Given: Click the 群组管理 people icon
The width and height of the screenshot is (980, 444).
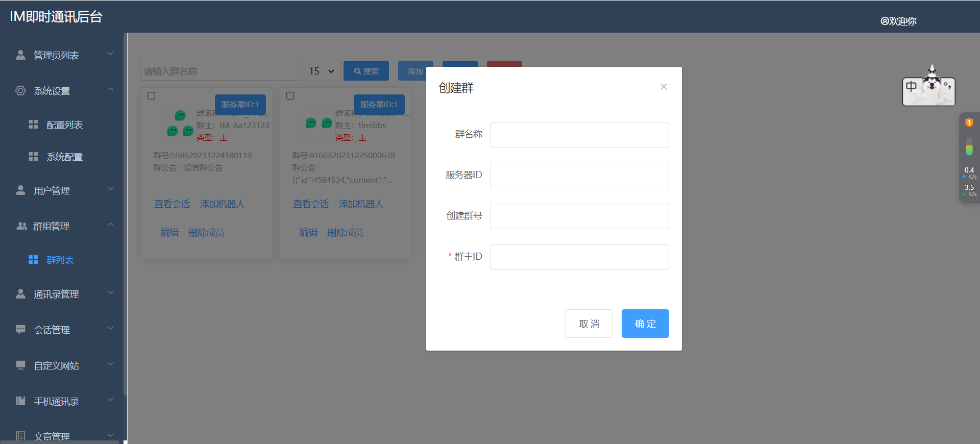Looking at the screenshot, I should pos(21,226).
